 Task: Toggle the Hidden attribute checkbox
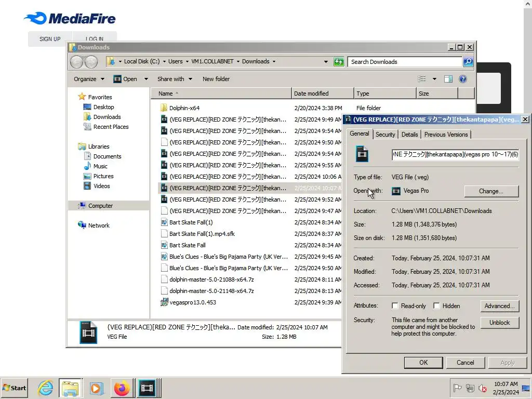click(x=436, y=305)
